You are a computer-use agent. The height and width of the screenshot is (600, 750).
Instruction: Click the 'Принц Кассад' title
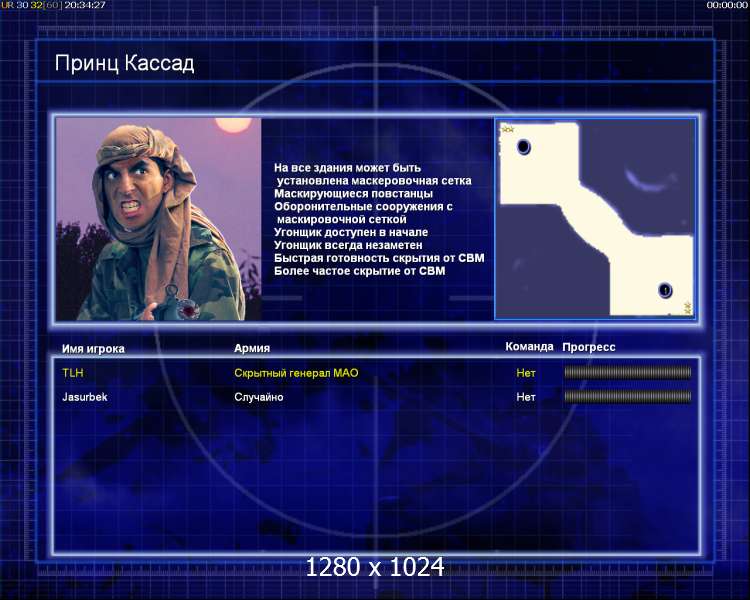click(124, 64)
